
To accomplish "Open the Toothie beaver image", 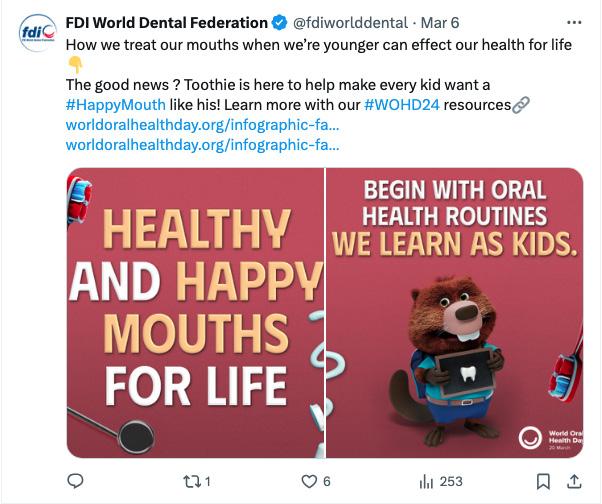I will pos(454,312).
